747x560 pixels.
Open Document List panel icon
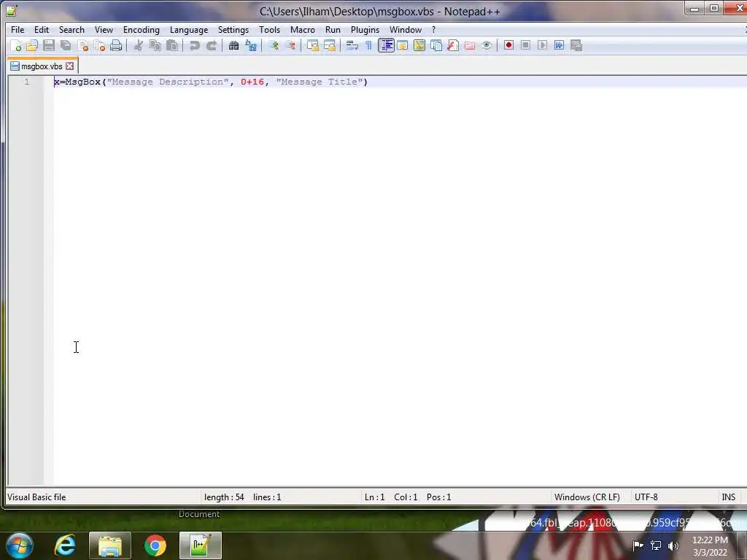pos(436,46)
